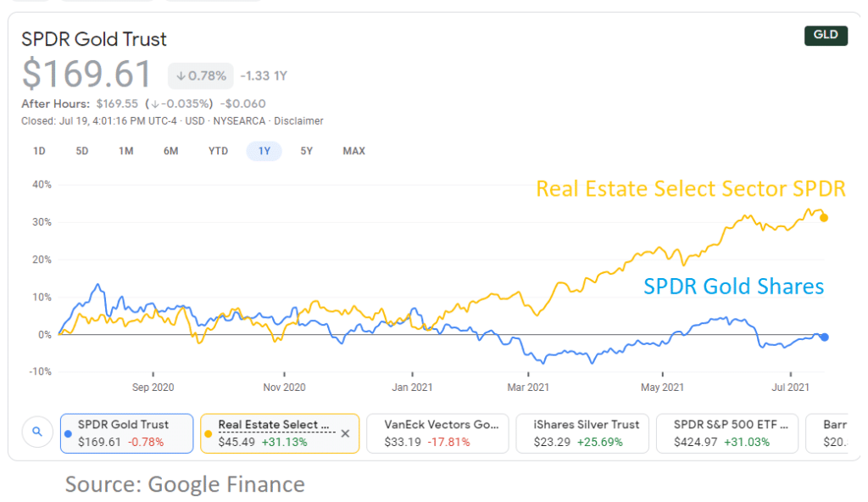Select the 6M time range
The width and height of the screenshot is (868, 502).
(171, 151)
